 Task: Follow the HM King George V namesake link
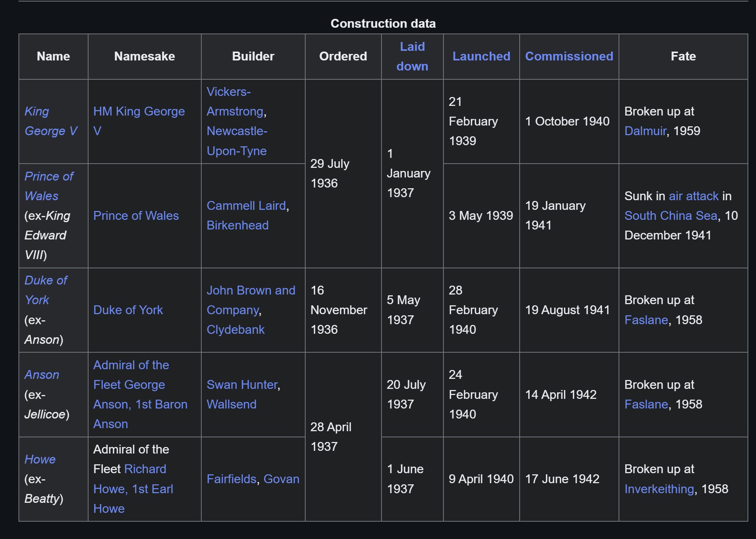(139, 121)
